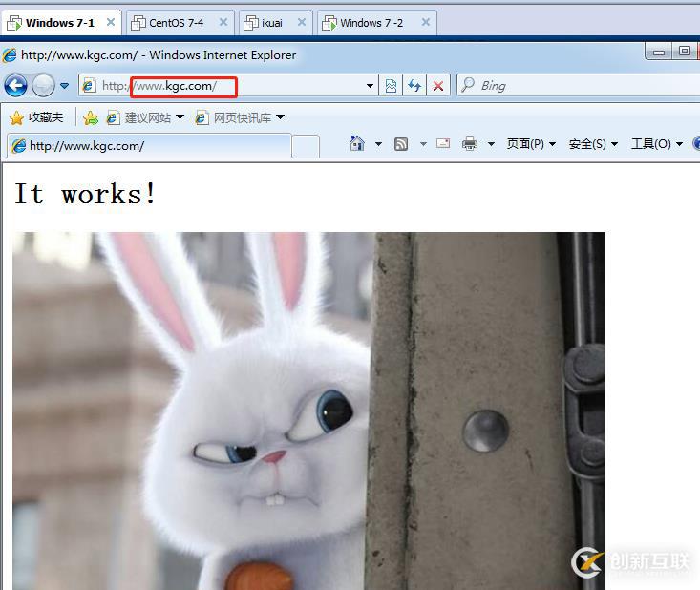700x590 pixels.
Task: Open the Favorites (收藏夹) button
Action: click(36, 117)
